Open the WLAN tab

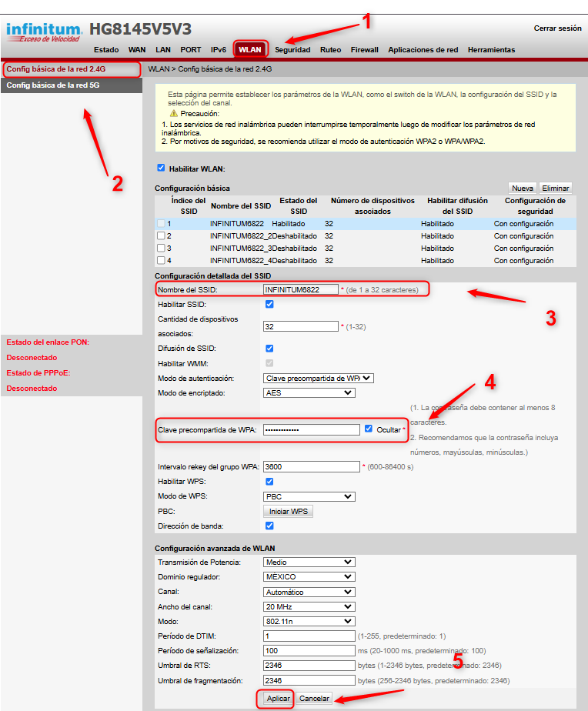[x=250, y=50]
